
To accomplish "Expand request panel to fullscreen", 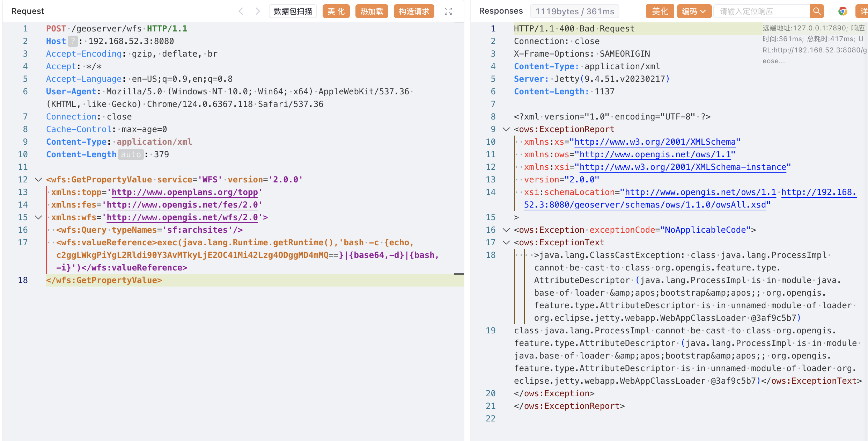I will [x=448, y=11].
